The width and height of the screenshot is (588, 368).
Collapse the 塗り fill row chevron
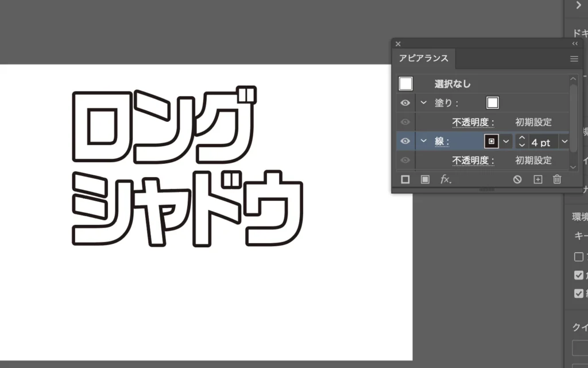pyautogui.click(x=424, y=103)
